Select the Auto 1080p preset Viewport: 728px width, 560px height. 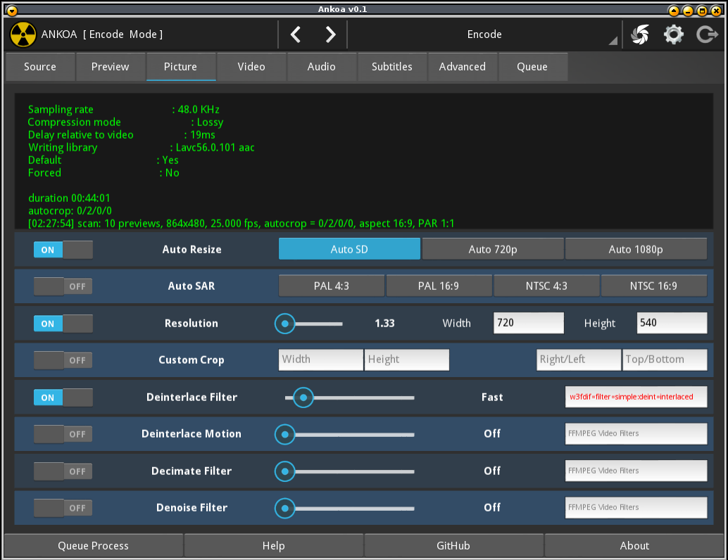pos(636,249)
